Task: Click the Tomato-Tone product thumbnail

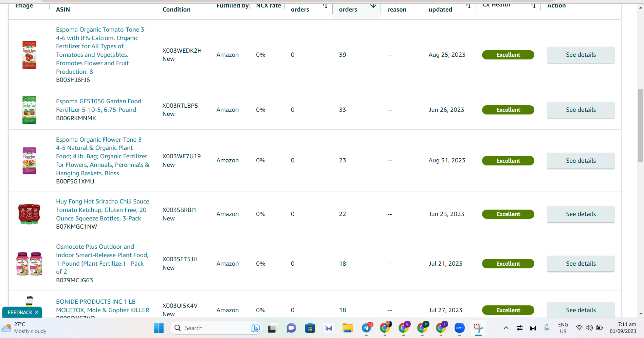Action: (x=29, y=55)
